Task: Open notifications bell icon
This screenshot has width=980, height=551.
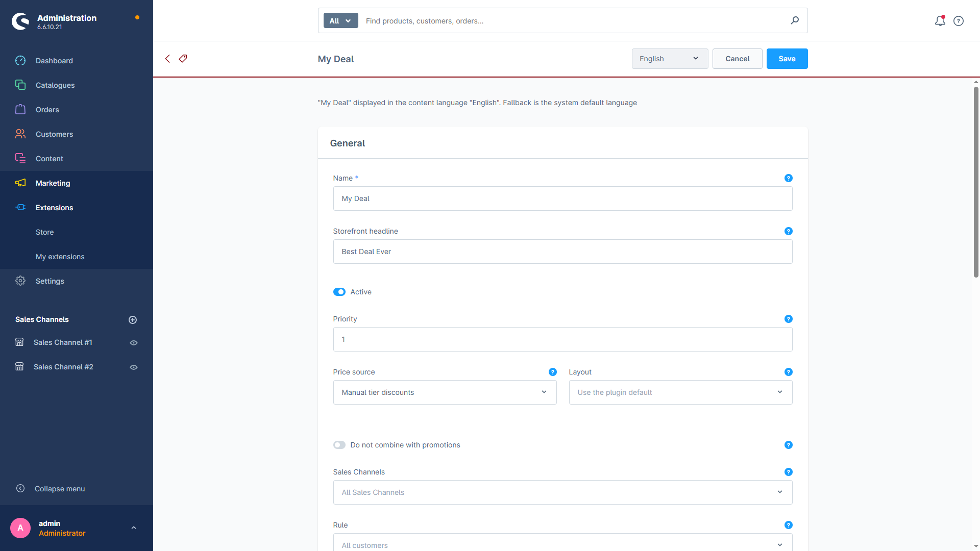Action: tap(940, 21)
